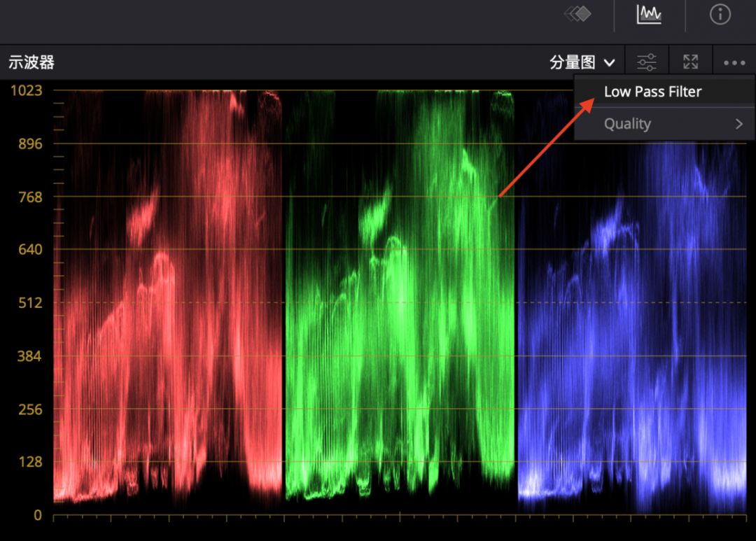Open scope settings sliders icon

click(x=647, y=62)
